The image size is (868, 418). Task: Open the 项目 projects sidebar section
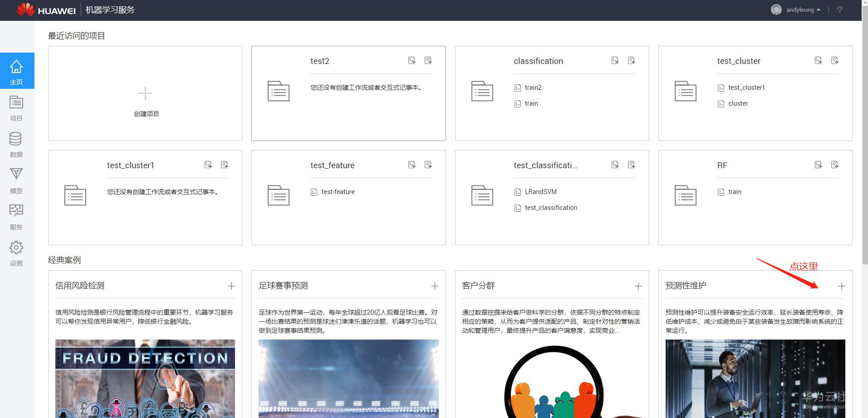tap(16, 107)
